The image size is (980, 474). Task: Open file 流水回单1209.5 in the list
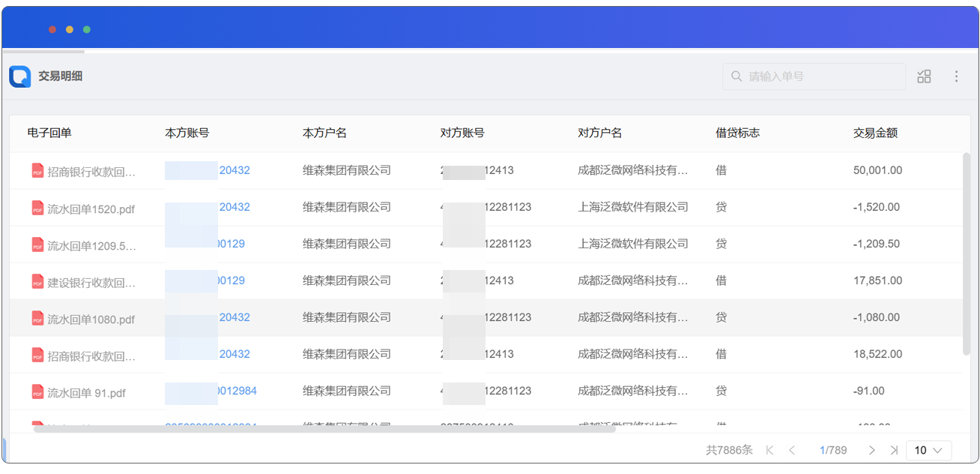[x=91, y=245]
